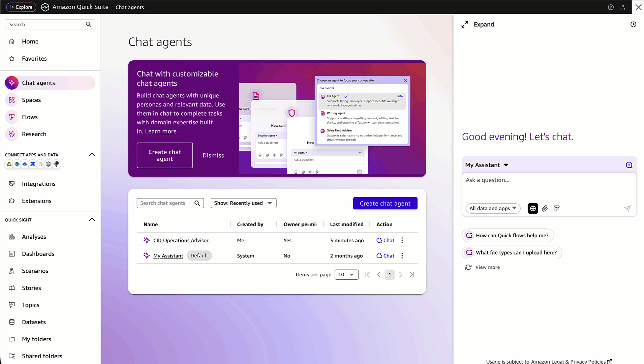Viewport: 644px width, 364px height.
Task: Click the last connector icon with squiggle
Action: 56,164
